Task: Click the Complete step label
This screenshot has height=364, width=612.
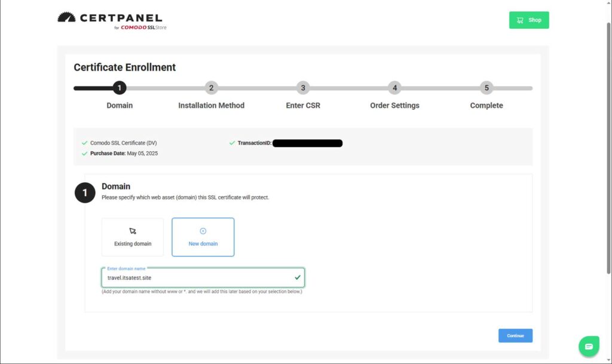Action: [486, 105]
